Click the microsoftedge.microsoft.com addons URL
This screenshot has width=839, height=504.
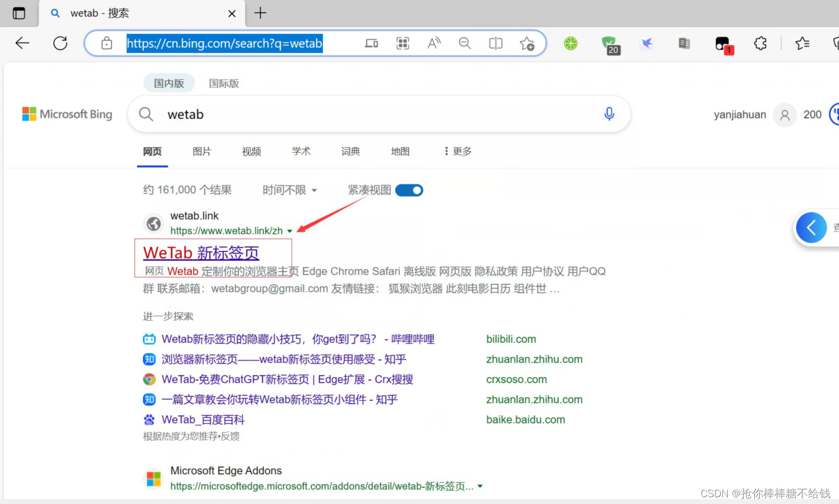click(322, 487)
